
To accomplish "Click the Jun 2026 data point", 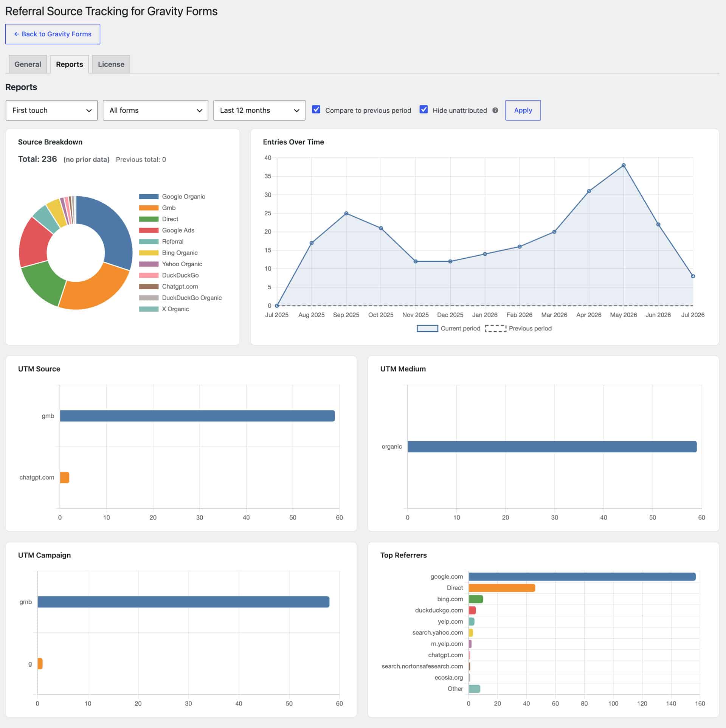I will tap(658, 225).
